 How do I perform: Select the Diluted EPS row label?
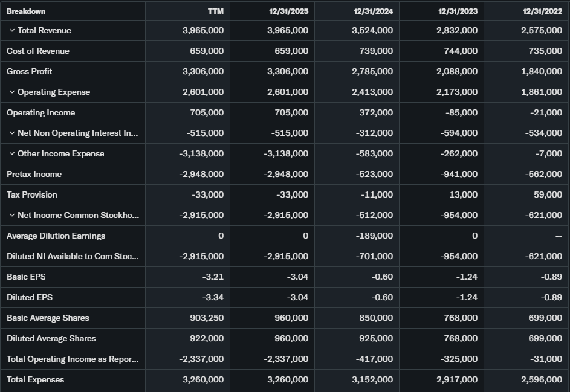click(x=27, y=297)
